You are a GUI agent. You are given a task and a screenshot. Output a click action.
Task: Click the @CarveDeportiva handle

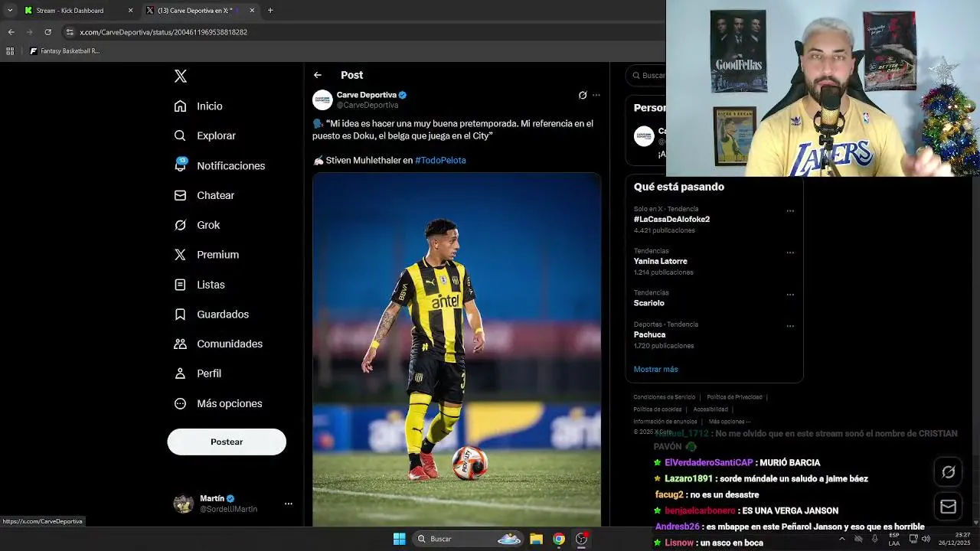tap(367, 105)
